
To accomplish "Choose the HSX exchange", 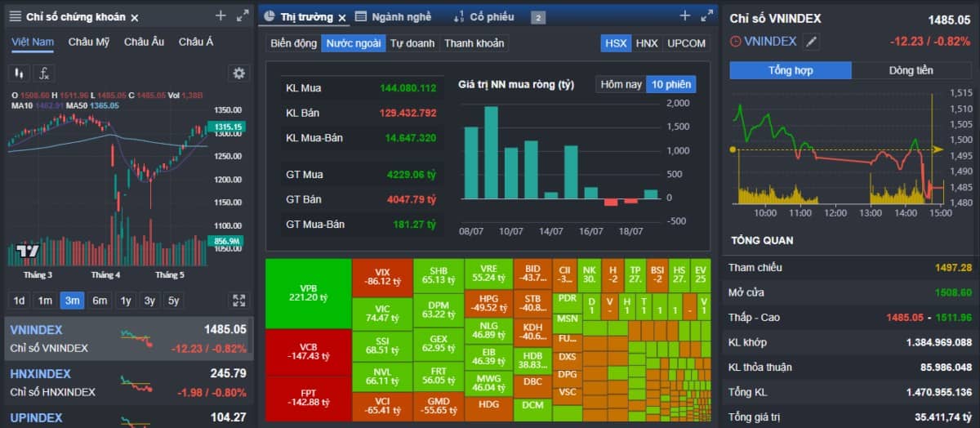I will point(616,43).
